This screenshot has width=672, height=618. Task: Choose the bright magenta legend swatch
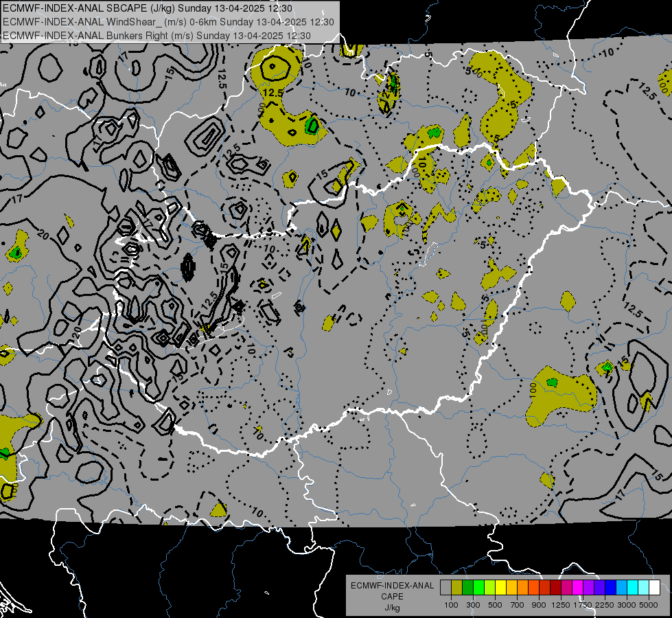578,588
